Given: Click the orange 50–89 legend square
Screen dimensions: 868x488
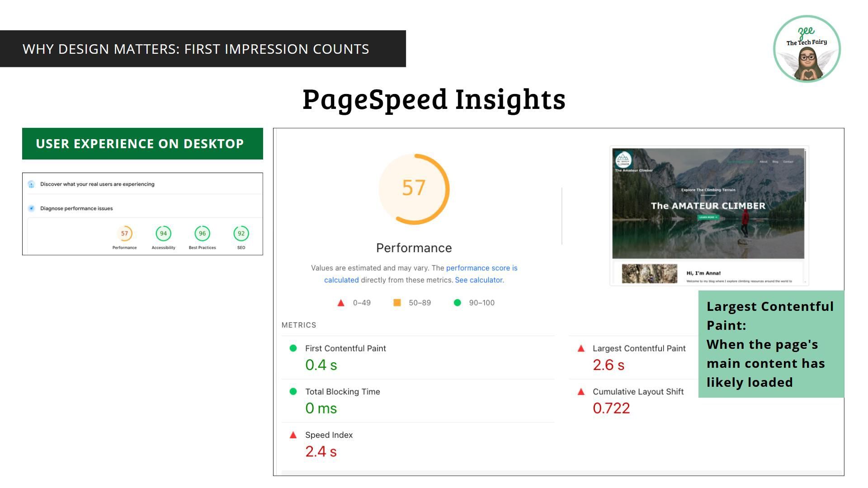Looking at the screenshot, I should click(397, 303).
